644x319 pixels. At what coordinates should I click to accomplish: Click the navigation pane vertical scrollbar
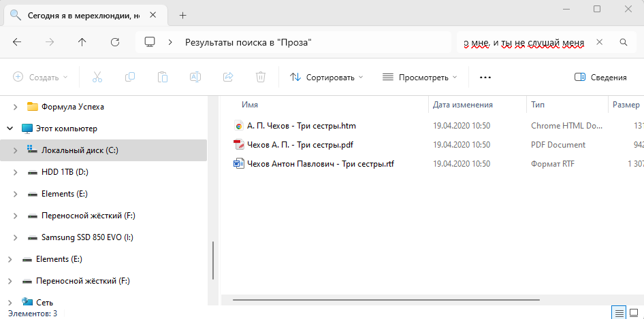point(213,261)
